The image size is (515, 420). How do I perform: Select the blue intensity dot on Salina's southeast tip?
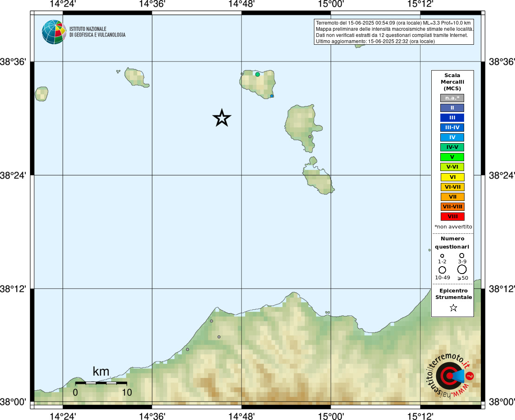[x=272, y=96]
